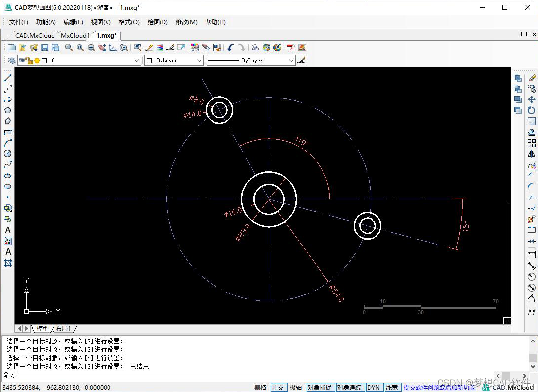Screen dimensions: 538x392
Task: Select the Mirror tool
Action: tap(532, 154)
